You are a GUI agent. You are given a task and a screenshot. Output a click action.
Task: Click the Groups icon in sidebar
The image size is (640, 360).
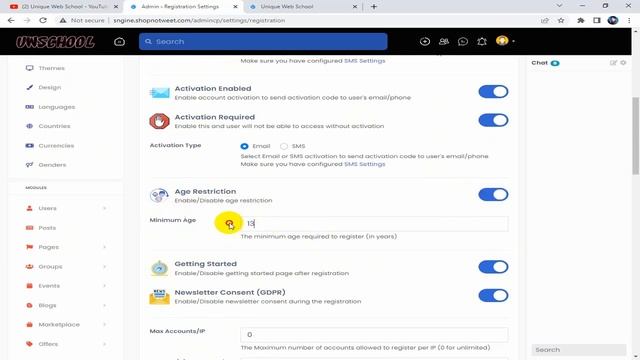[x=29, y=267]
